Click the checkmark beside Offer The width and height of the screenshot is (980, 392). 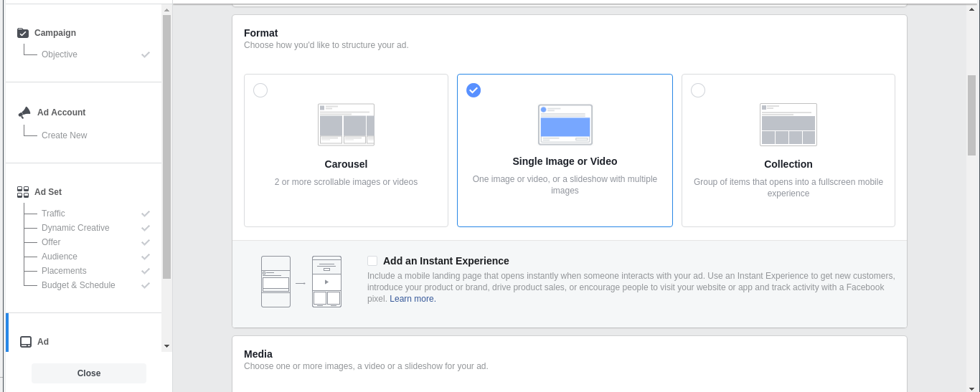(x=146, y=242)
